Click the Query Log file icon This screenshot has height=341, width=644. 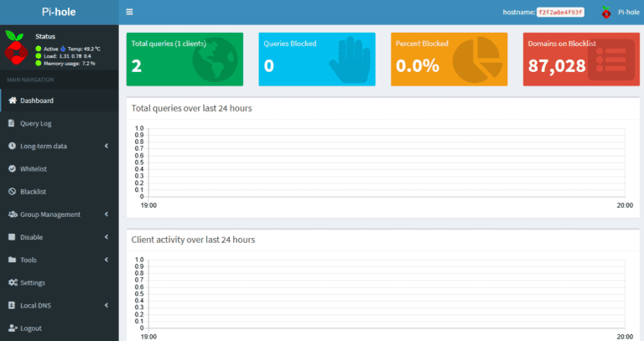click(13, 123)
